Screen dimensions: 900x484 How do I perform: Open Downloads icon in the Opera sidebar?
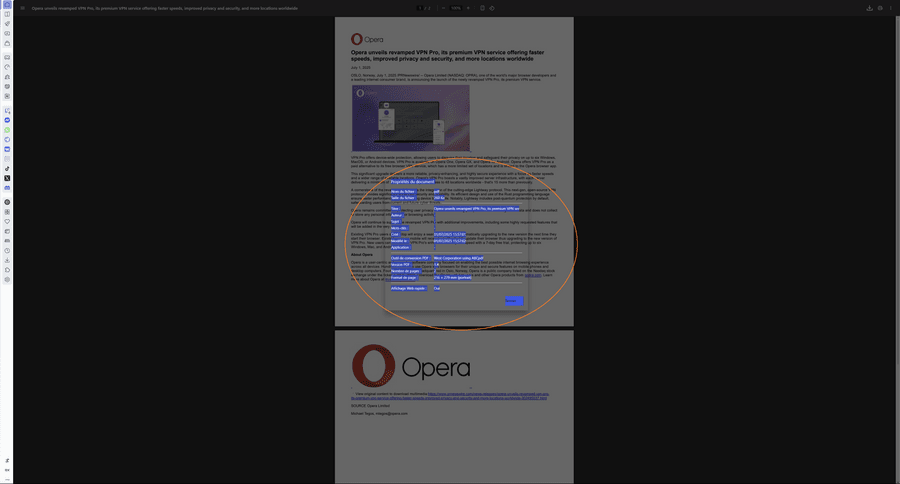coord(7,260)
